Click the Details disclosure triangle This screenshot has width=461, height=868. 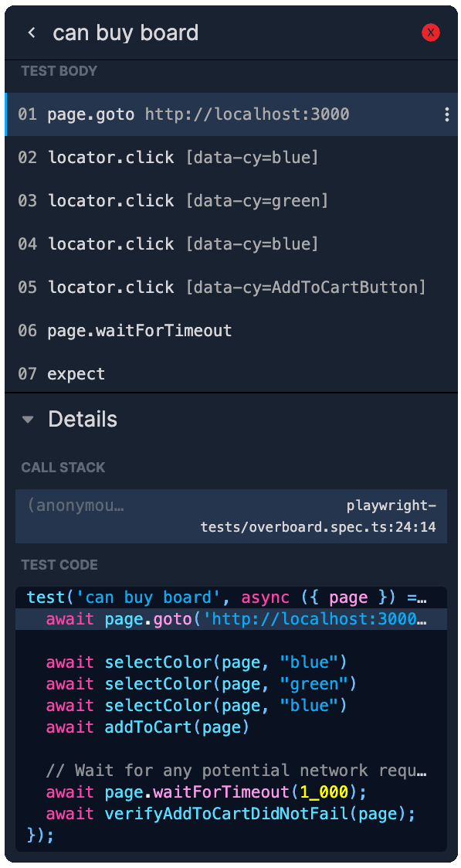(x=28, y=419)
